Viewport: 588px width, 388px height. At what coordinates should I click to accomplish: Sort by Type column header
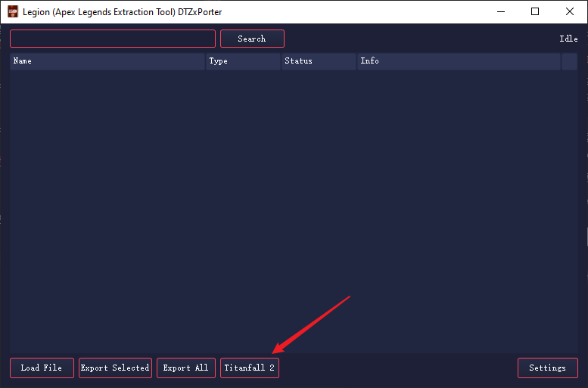click(243, 61)
